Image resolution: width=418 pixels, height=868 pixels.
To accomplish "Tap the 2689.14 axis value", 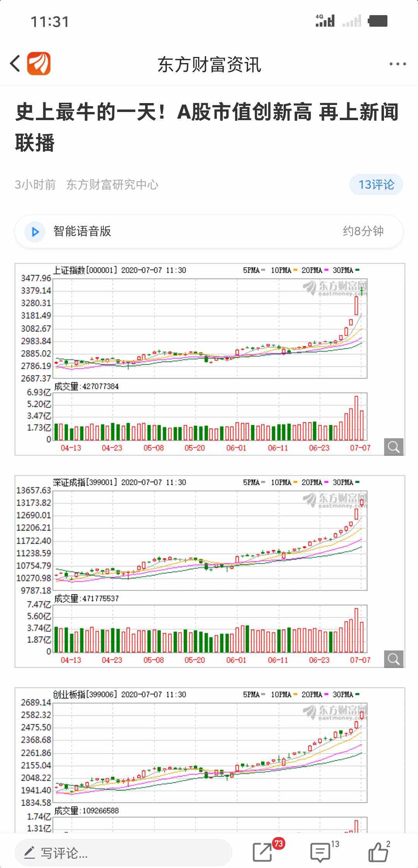I will (36, 702).
